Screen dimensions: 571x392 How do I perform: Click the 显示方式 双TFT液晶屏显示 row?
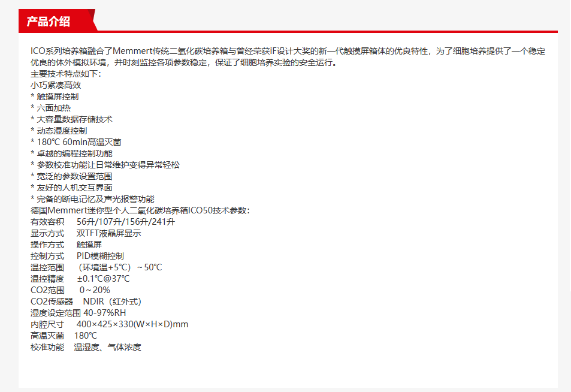[x=86, y=233]
